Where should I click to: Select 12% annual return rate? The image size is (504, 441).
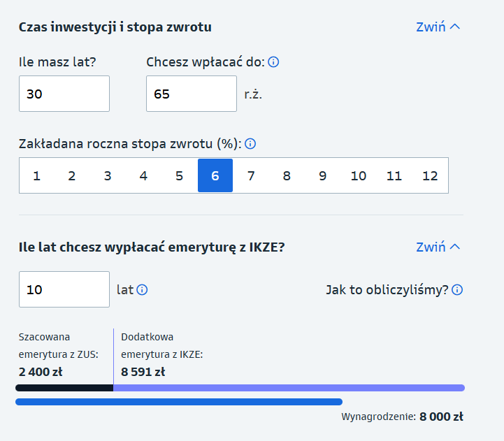pos(430,175)
